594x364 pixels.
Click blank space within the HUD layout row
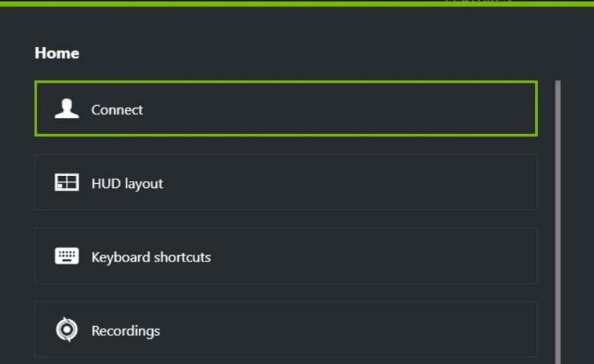click(x=341, y=182)
